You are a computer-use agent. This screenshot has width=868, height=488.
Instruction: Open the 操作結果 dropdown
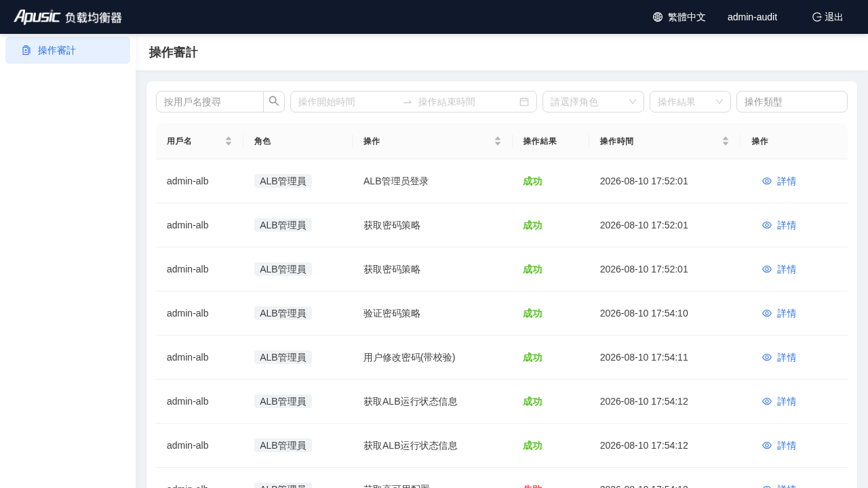(x=690, y=102)
